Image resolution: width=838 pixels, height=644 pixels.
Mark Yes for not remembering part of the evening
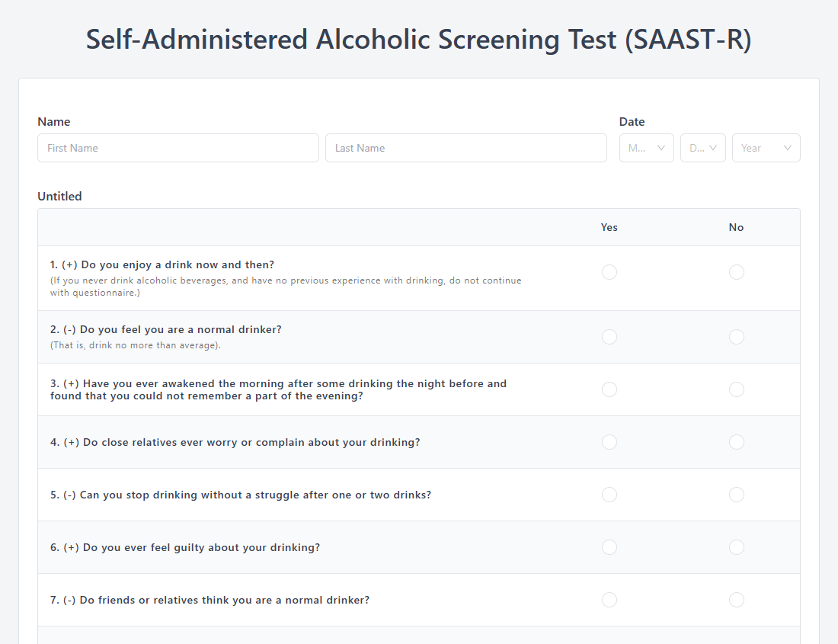click(x=609, y=389)
